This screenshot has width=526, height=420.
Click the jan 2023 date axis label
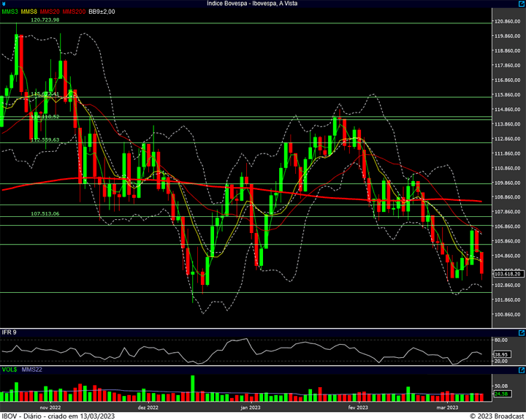(251, 408)
